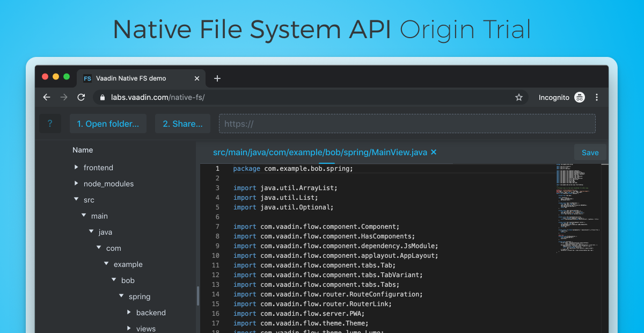Reload the labs.vaadin.com page
The width and height of the screenshot is (644, 333).
pos(81,97)
